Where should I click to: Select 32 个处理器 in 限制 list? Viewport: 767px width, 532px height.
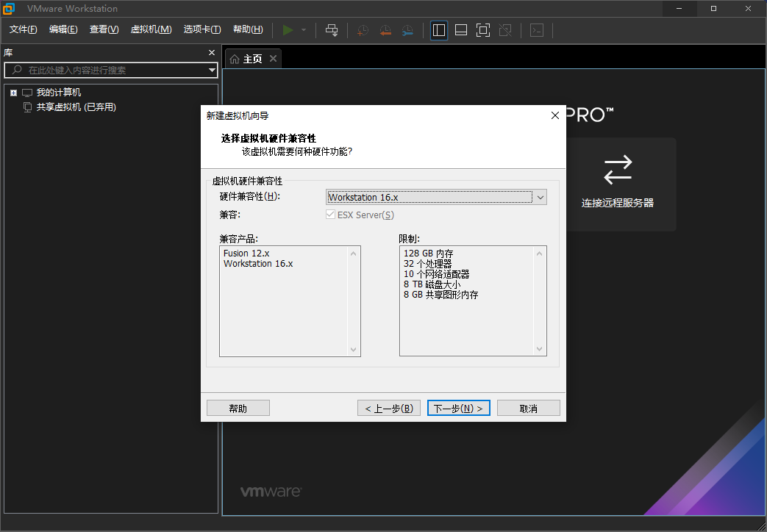[x=427, y=264]
